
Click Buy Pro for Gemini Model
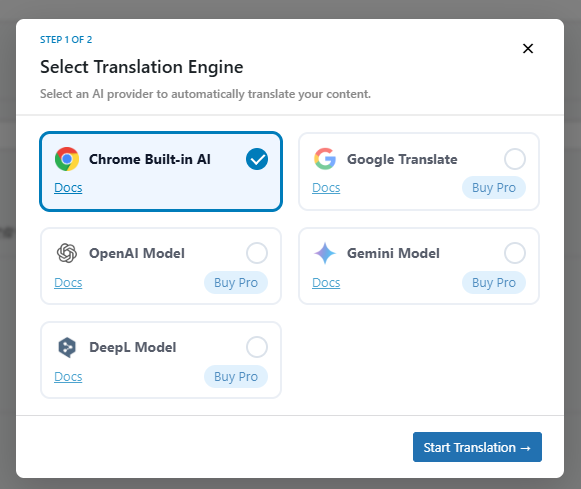coord(494,283)
